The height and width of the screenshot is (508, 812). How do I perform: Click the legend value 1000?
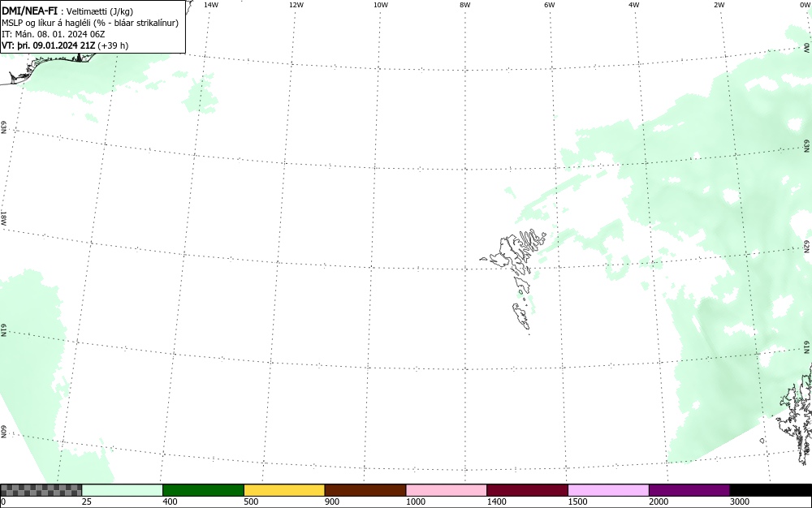[x=416, y=502]
